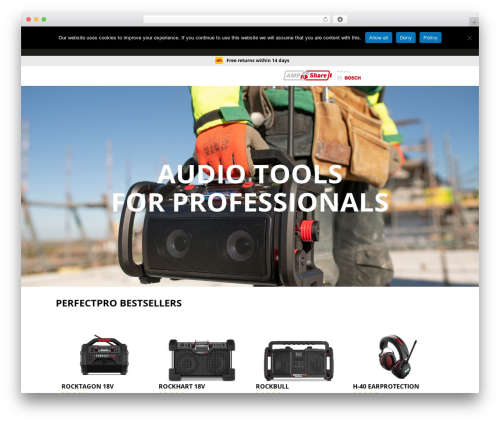Follow the ROCKHART 18V title link
500x423 pixels.
(182, 386)
